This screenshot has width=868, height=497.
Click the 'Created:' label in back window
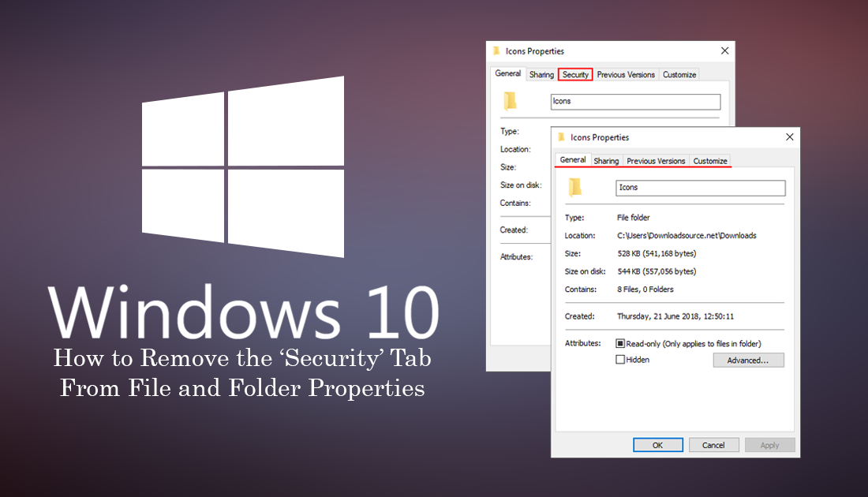pos(514,230)
